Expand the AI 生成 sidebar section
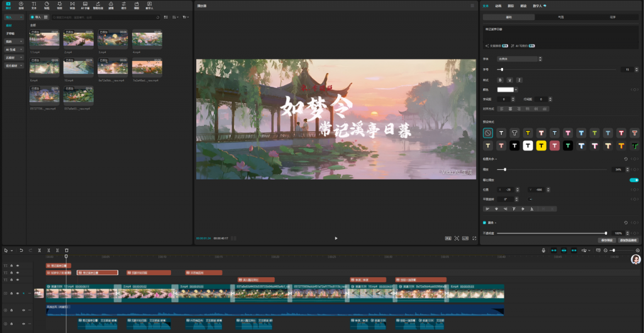644x333 pixels. 14,48
